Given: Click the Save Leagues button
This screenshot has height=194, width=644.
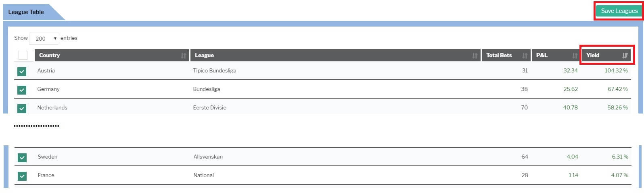Looking at the screenshot, I should point(619,11).
